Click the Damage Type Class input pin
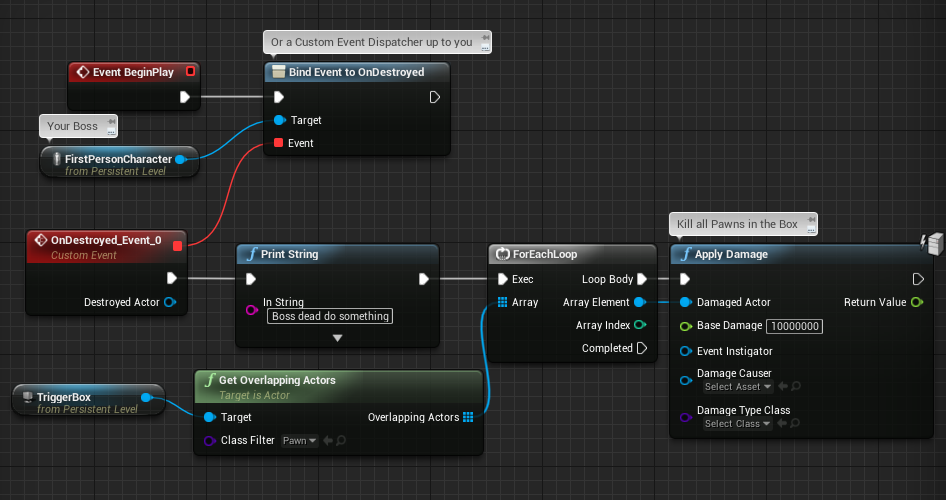Viewport: 946px width, 500px height. click(685, 417)
